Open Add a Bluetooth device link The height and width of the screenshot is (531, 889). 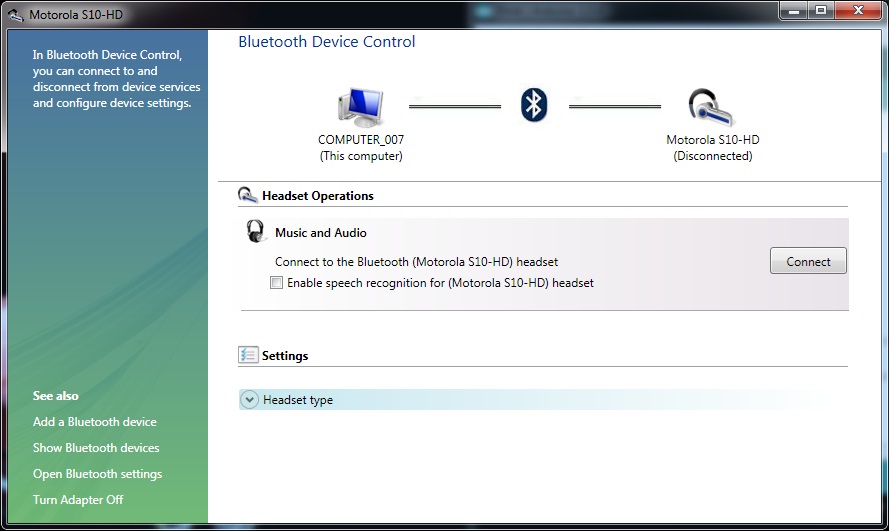pyautogui.click(x=95, y=422)
